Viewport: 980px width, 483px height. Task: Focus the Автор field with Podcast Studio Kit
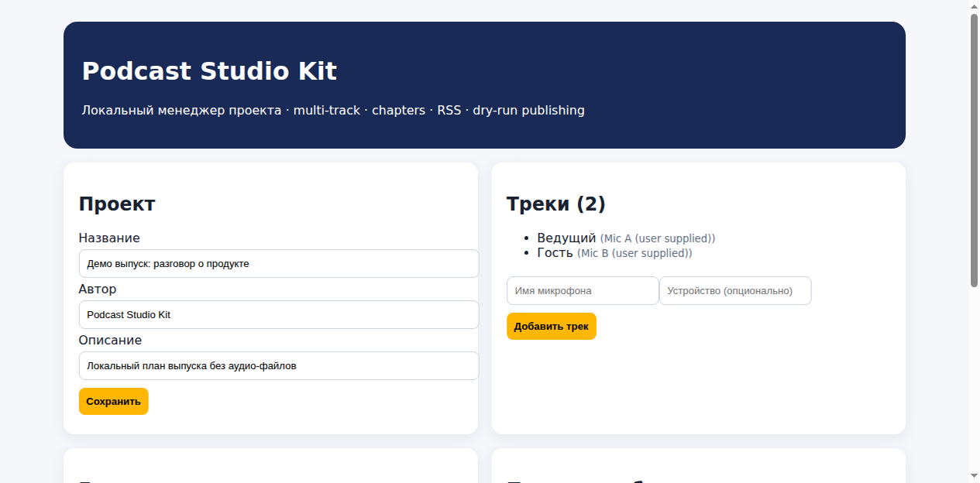[x=279, y=314]
